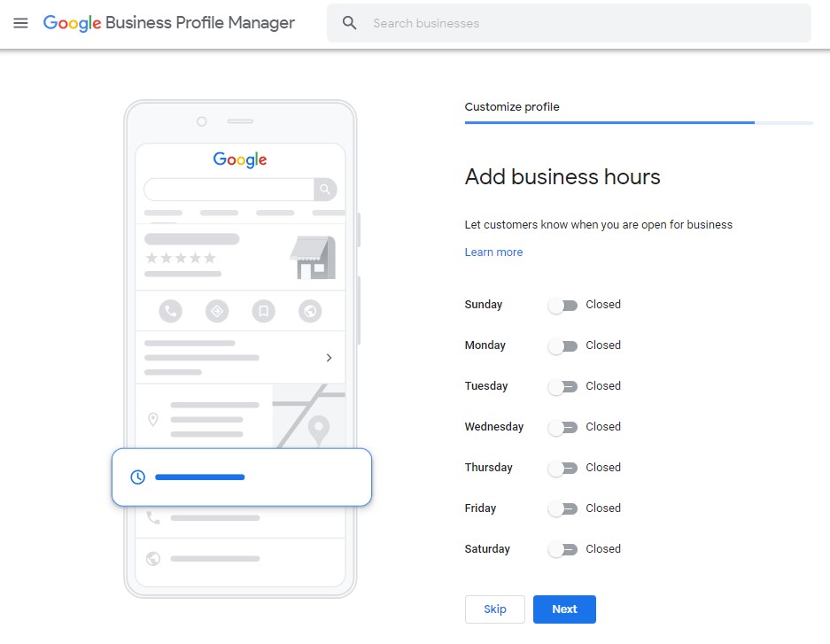The height and width of the screenshot is (644, 830).
Task: Click the Customize profile progress bar
Action: pos(639,123)
